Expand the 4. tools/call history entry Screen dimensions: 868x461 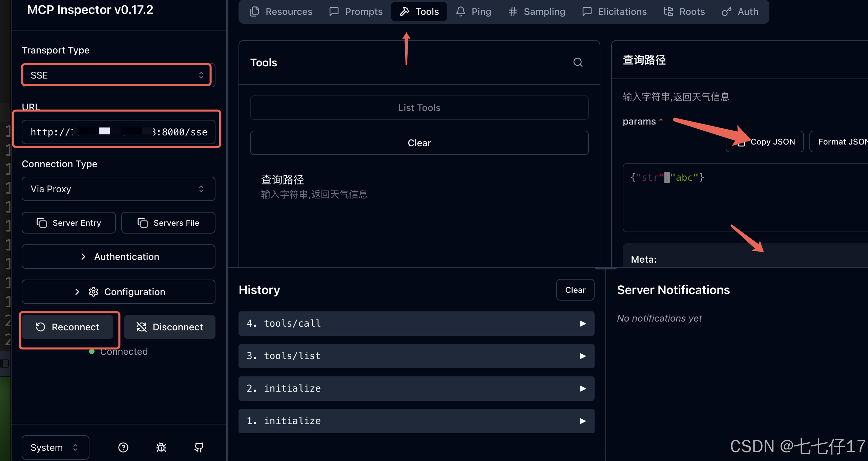(x=416, y=324)
